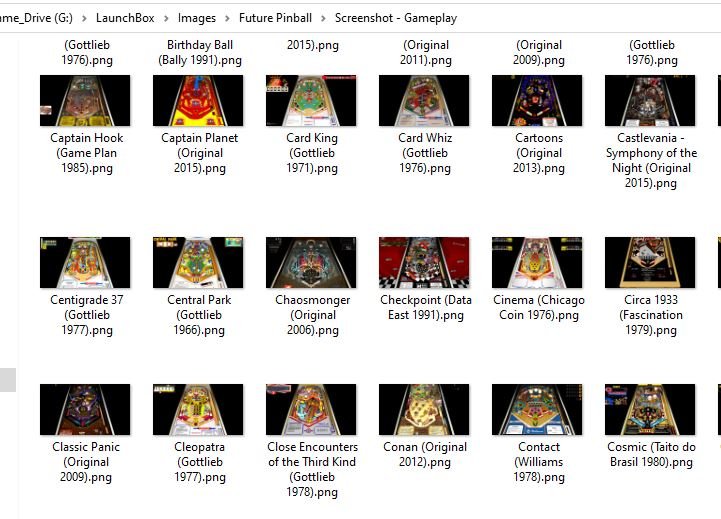721x519 pixels.
Task: Select Circa 1933 (Fascination 1979) thumbnail
Action: [650, 262]
